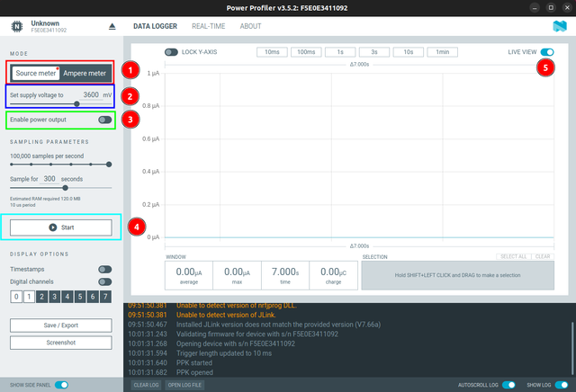
Task: Toggle Timestamps display option
Action: point(104,269)
